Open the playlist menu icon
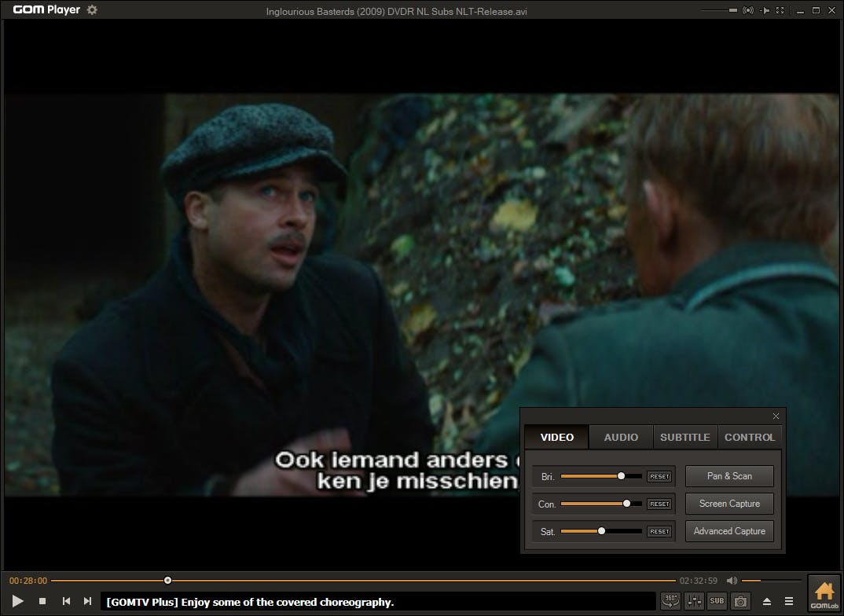The width and height of the screenshot is (844, 616). point(789,601)
